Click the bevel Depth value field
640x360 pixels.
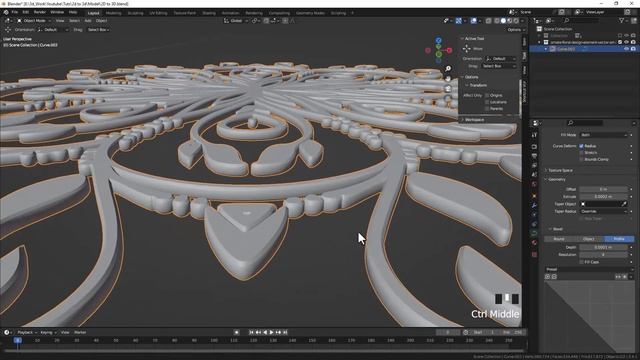[603, 247]
